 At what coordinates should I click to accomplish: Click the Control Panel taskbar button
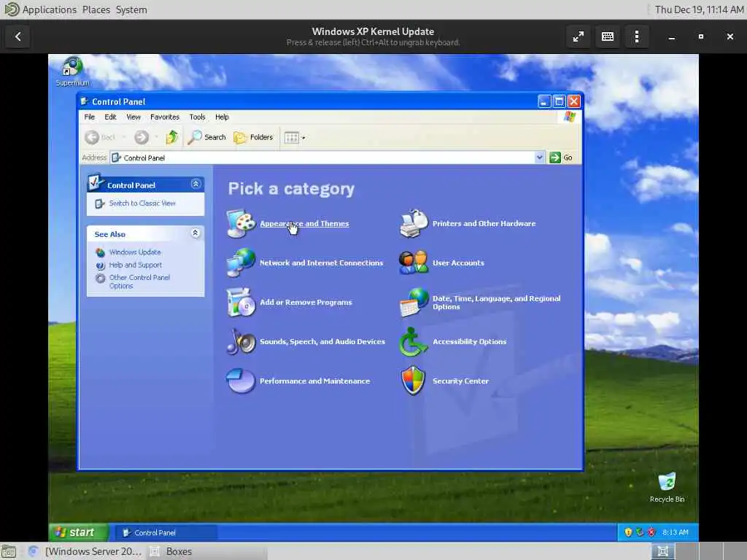click(x=166, y=532)
